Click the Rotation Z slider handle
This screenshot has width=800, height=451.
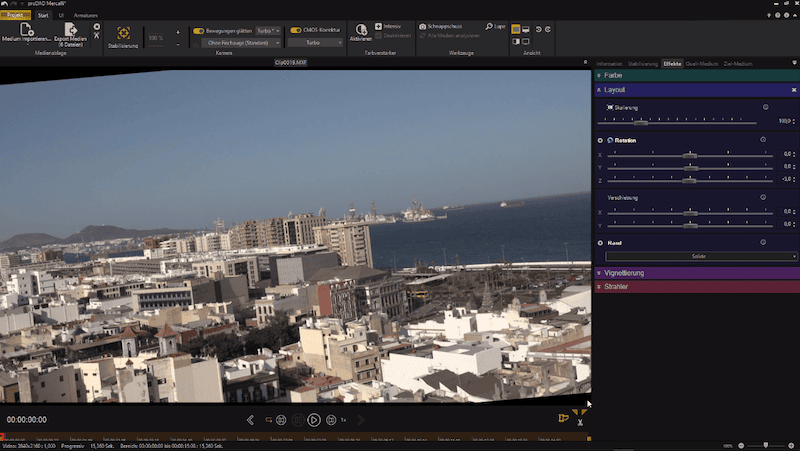tap(689, 180)
